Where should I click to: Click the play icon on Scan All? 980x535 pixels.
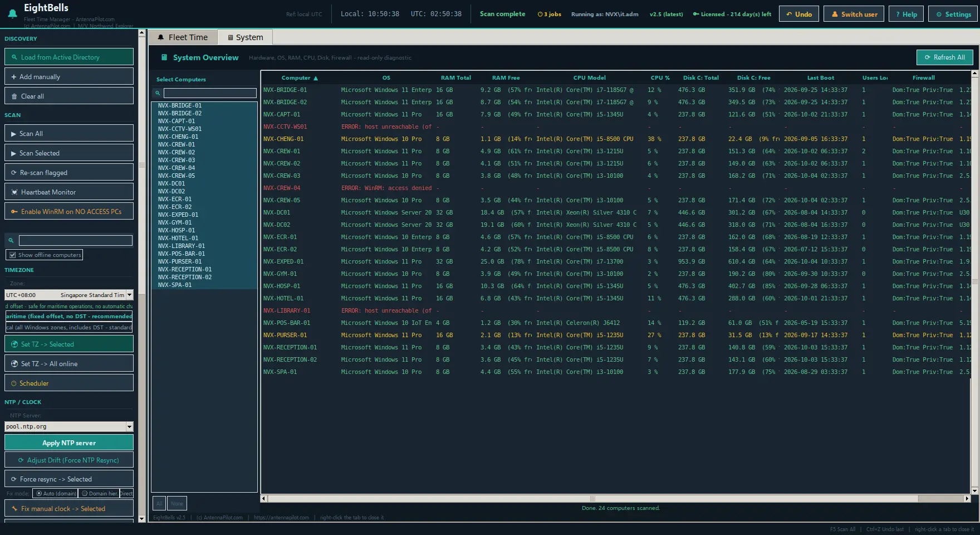(14, 134)
